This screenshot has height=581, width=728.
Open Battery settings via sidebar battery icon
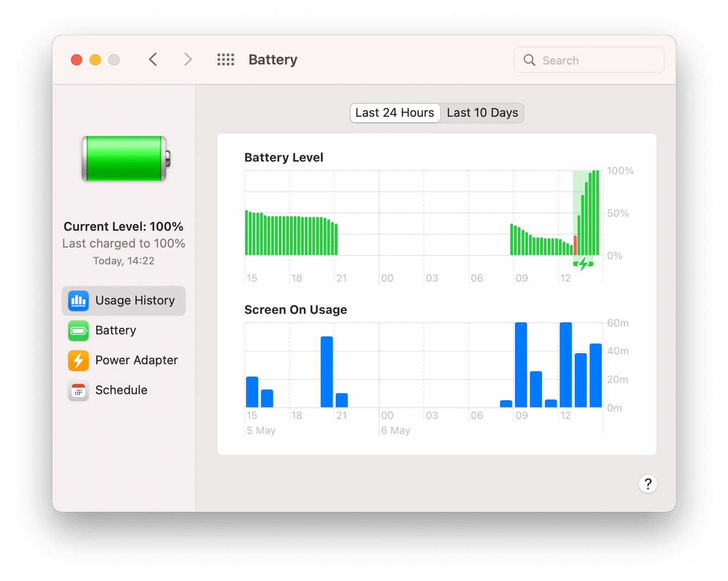(x=78, y=330)
